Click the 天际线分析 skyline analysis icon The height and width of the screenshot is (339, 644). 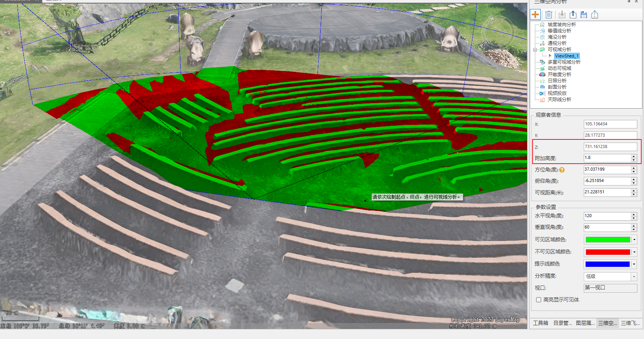click(x=542, y=100)
